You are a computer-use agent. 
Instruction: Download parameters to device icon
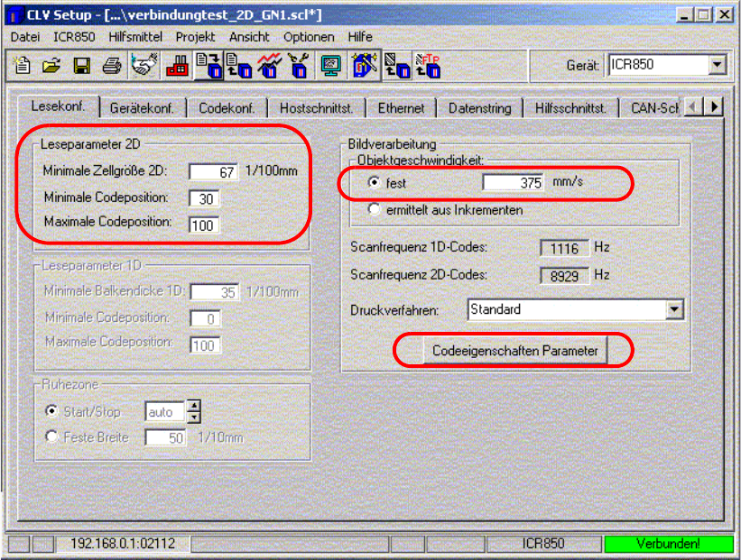pos(208,65)
